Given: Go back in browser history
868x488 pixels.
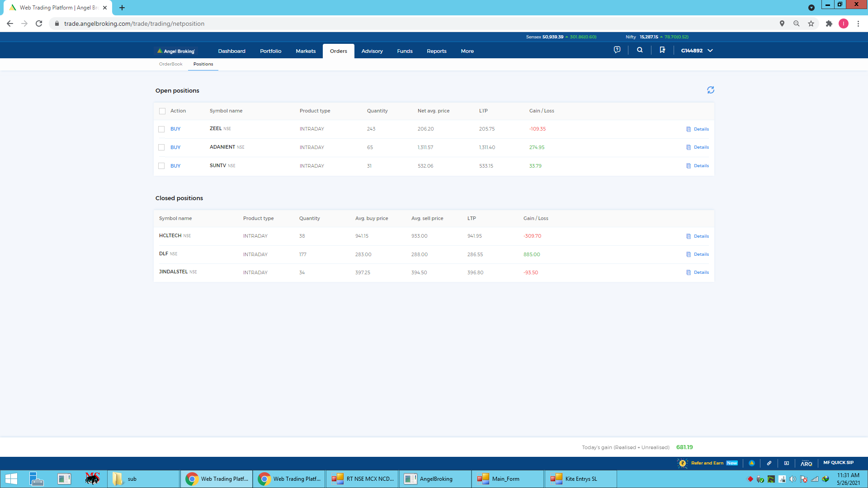Looking at the screenshot, I should point(10,23).
